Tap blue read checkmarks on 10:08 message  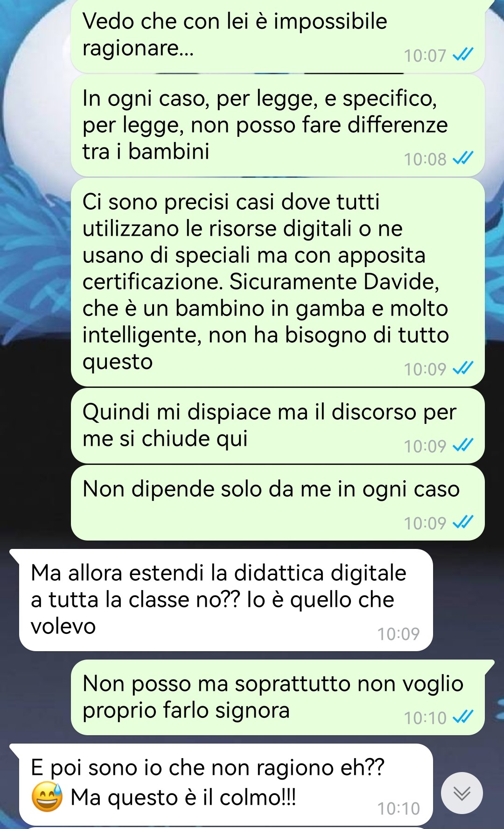(x=463, y=159)
